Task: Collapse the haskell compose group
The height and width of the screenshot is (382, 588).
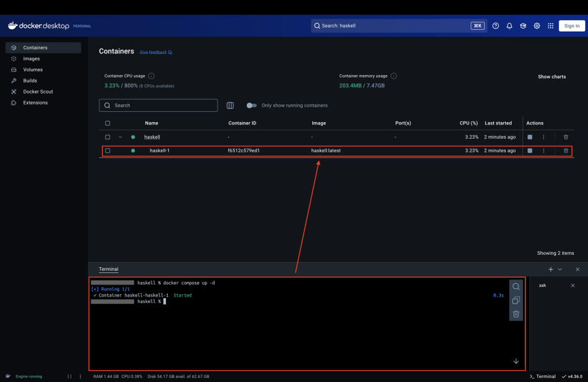Action: pos(121,137)
